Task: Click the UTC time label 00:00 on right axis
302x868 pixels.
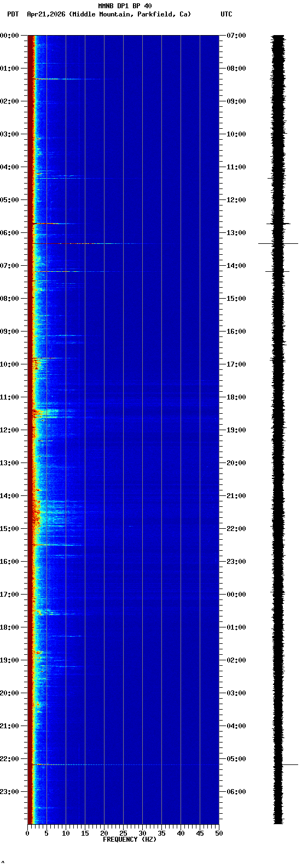Action: pyautogui.click(x=236, y=595)
